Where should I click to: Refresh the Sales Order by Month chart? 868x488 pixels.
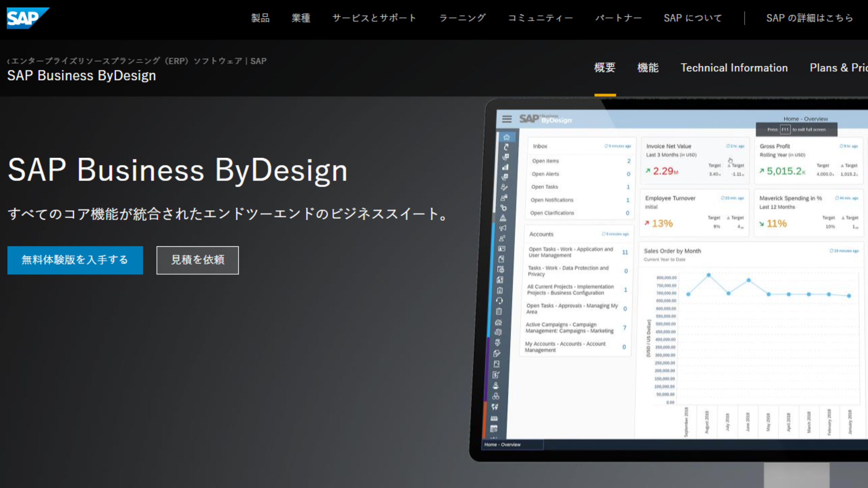[x=831, y=251]
